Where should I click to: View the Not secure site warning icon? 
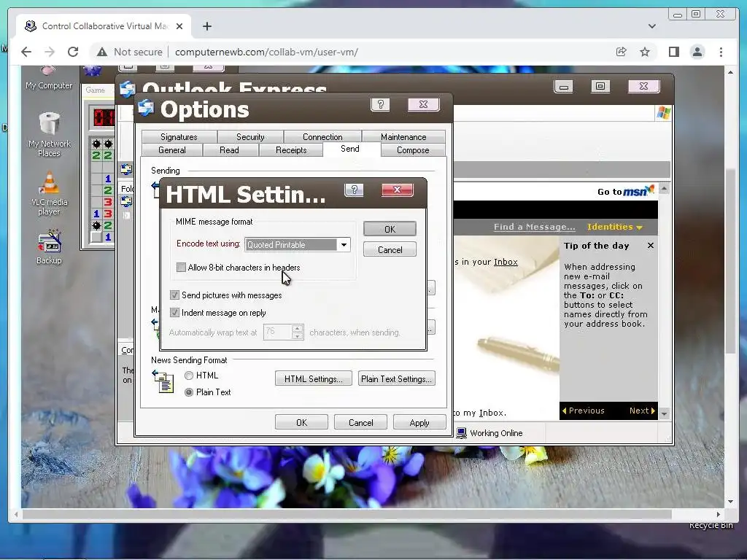[x=102, y=52]
